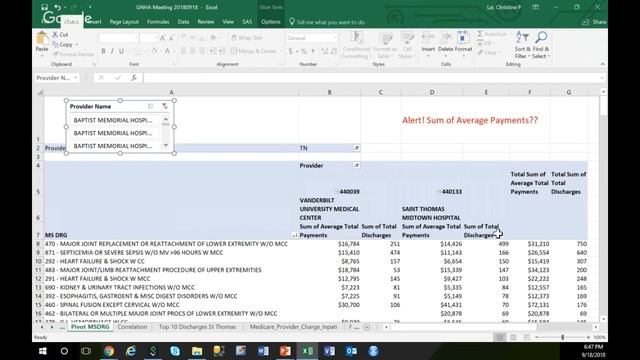Click the Delete cells icon

pos(445,38)
